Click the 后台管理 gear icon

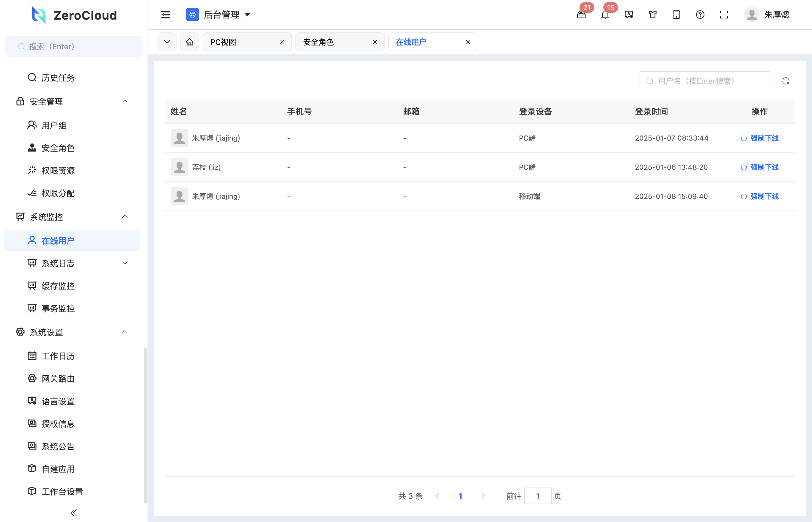192,15
